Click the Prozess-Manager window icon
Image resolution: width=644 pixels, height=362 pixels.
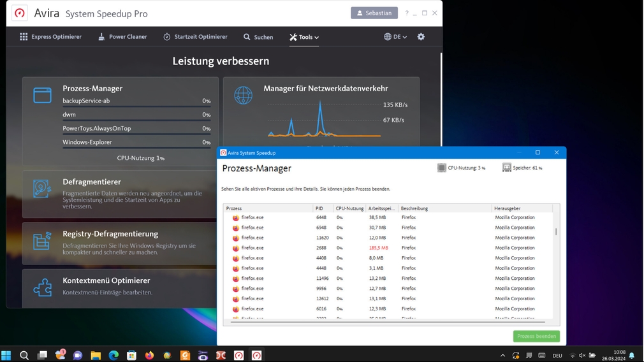(x=42, y=95)
